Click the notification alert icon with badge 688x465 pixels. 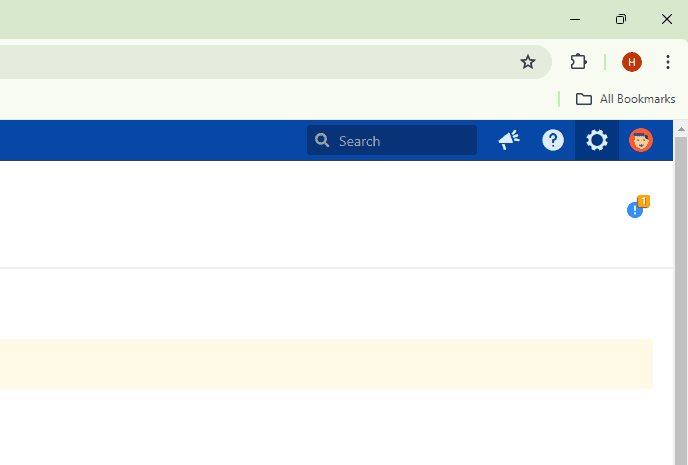tap(636, 209)
